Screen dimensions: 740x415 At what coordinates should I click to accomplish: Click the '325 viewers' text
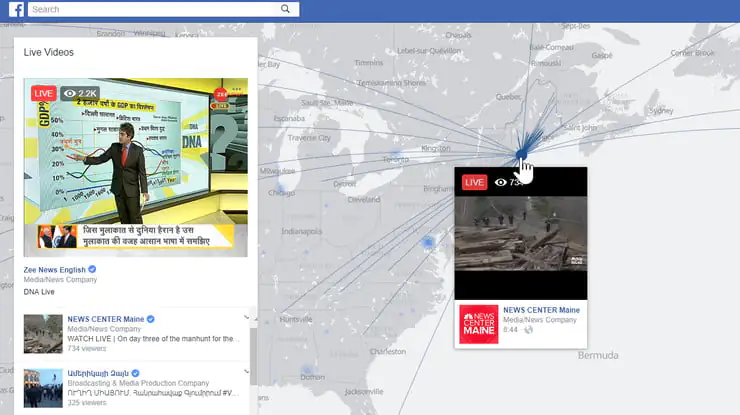[87, 403]
